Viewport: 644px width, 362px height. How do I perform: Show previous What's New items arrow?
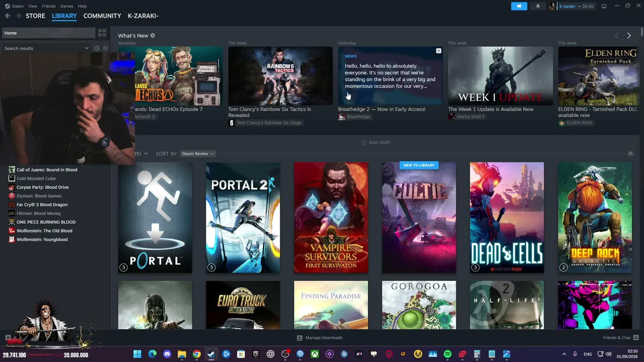point(617,36)
